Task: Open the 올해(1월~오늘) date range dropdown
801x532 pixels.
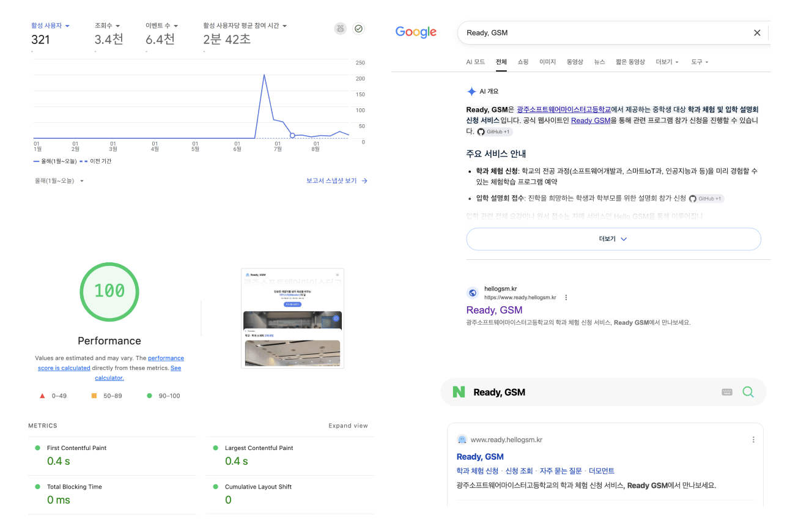Action: 59,181
